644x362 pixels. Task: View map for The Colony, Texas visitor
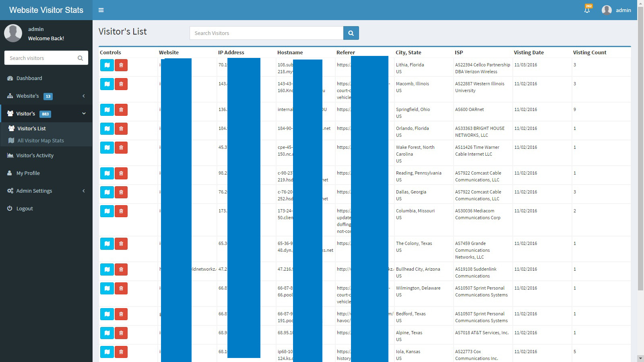pos(107,243)
